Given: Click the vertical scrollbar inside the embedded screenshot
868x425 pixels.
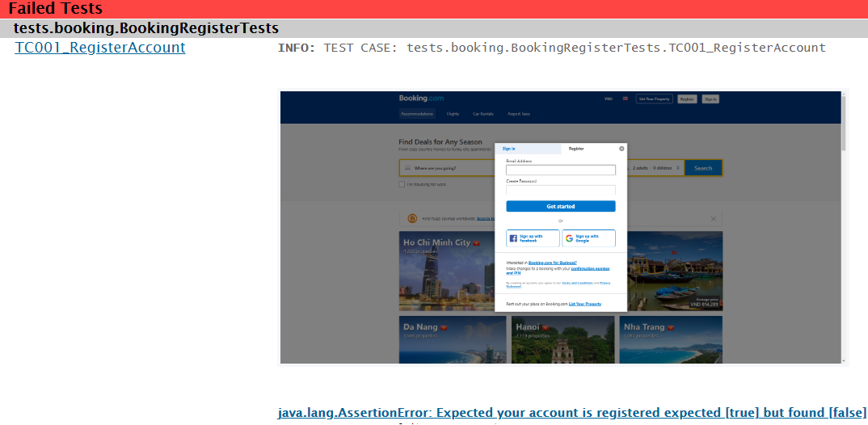Looking at the screenshot, I should click(x=844, y=227).
